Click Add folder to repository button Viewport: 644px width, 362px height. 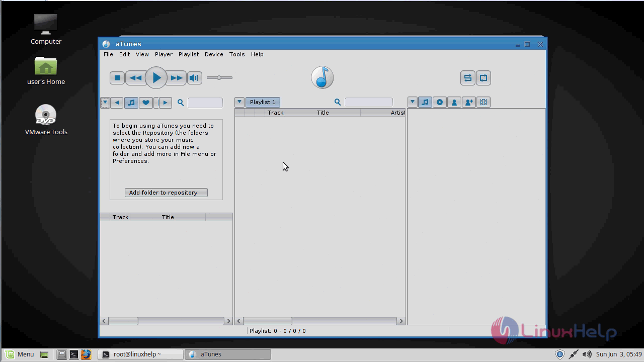[x=166, y=193]
